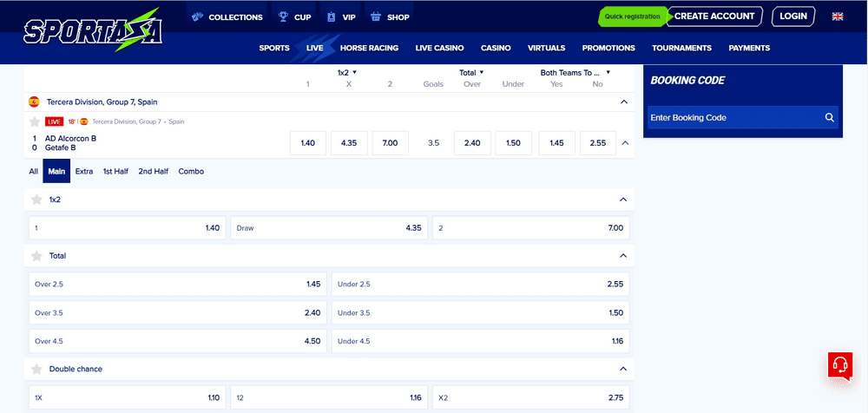The image size is (868, 413).
Task: Open Collections from the top bar
Action: click(x=227, y=17)
